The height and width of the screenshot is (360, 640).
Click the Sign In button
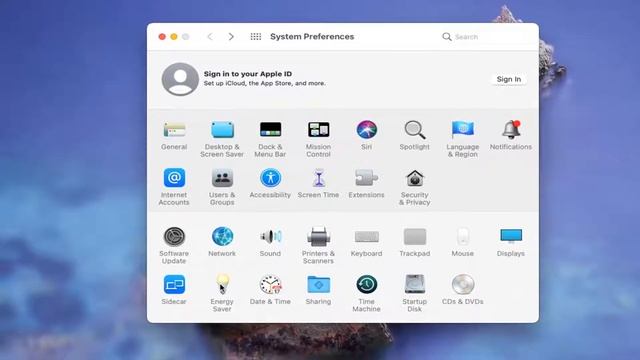509,79
